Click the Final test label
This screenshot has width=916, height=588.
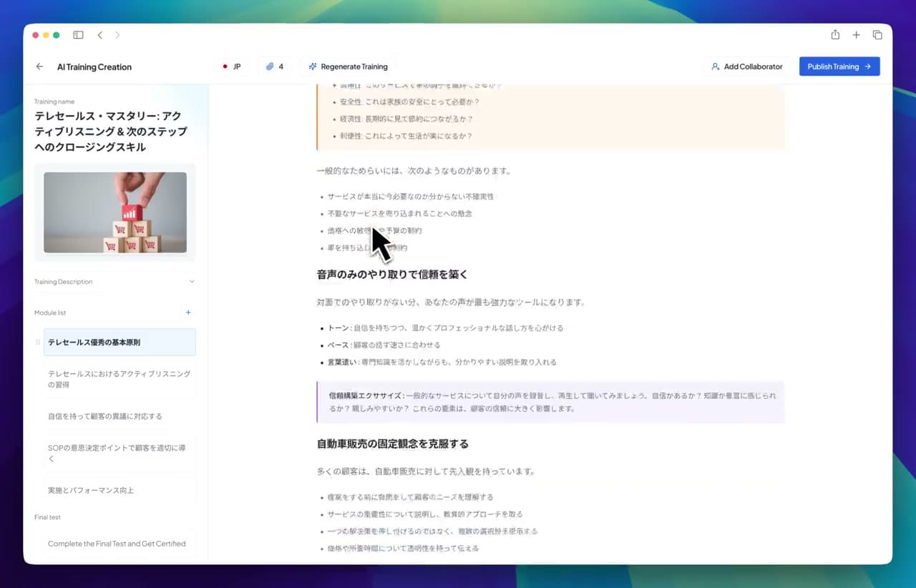coord(47,517)
